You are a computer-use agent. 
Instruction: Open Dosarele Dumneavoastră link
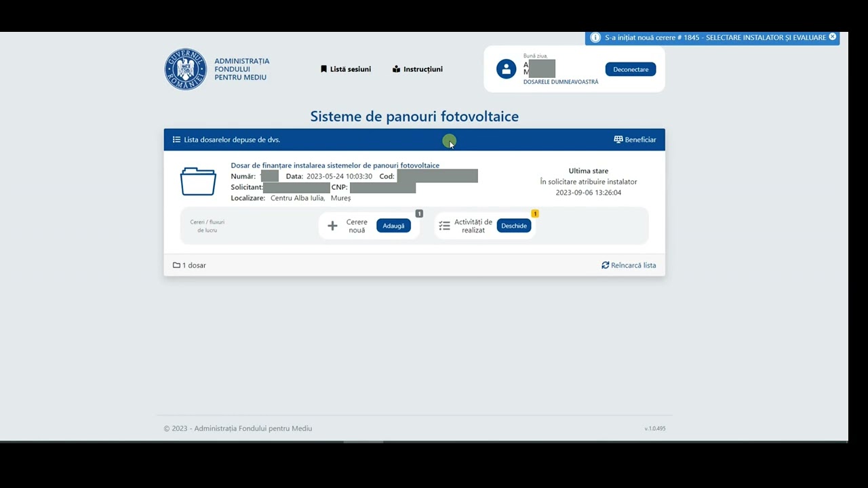(561, 82)
